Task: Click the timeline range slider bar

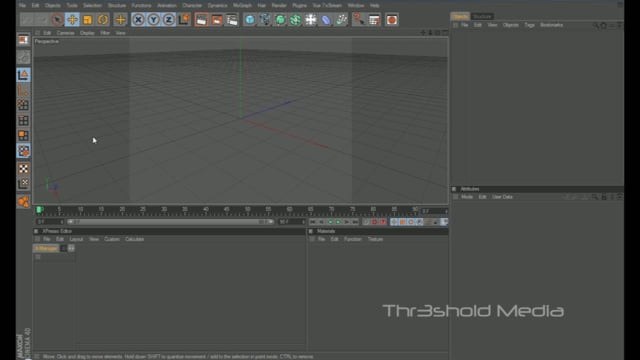Action: point(171,222)
